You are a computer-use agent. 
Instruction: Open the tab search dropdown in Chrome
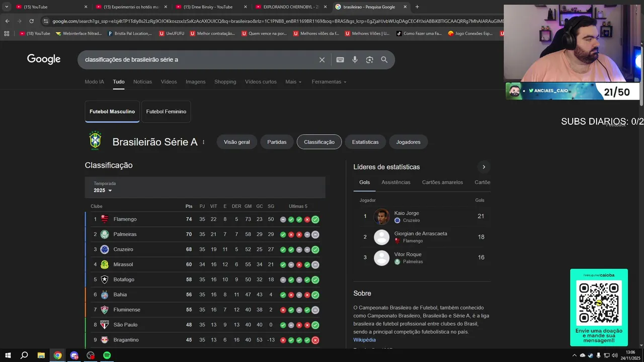(7, 7)
